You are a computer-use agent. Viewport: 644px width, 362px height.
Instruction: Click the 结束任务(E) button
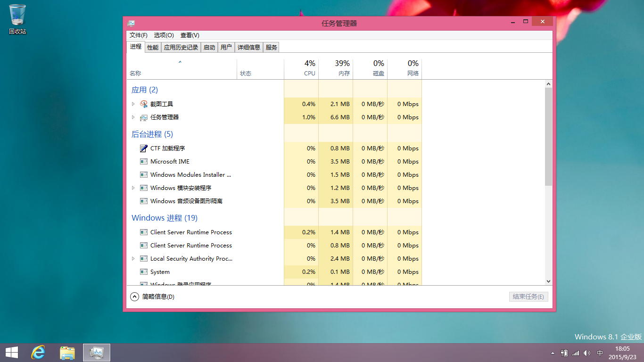pyautogui.click(x=528, y=297)
